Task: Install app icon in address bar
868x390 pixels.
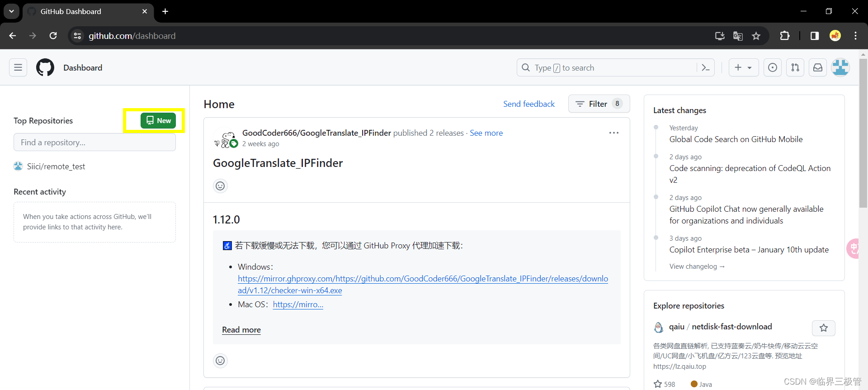Action: 720,36
